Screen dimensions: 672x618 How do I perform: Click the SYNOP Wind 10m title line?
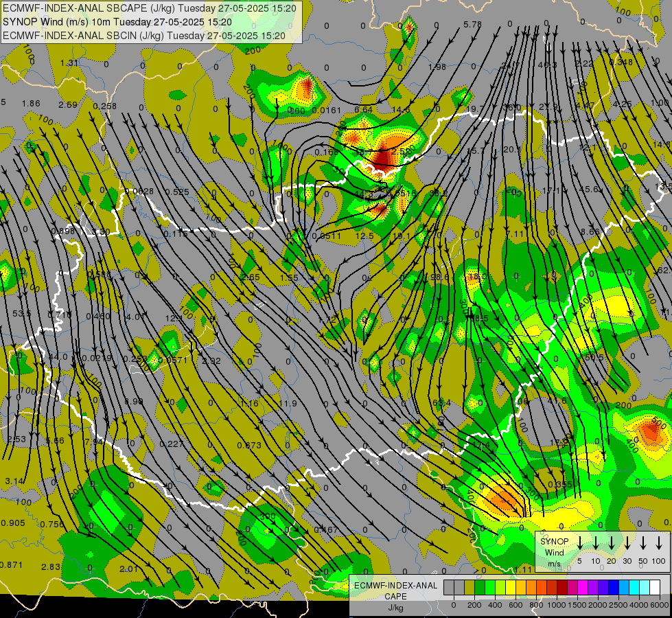pos(117,22)
